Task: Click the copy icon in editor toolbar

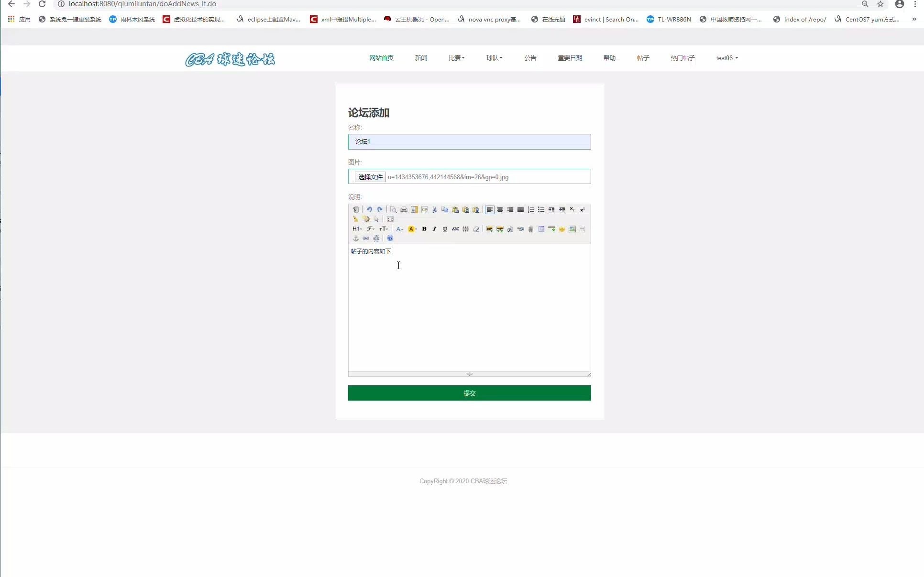Action: pyautogui.click(x=445, y=209)
